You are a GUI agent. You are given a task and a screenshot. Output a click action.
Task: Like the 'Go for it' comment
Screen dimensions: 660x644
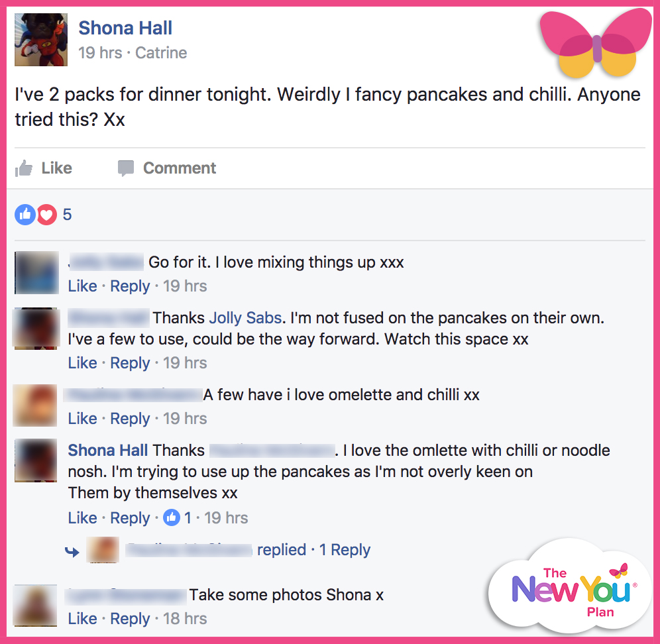[x=82, y=286]
